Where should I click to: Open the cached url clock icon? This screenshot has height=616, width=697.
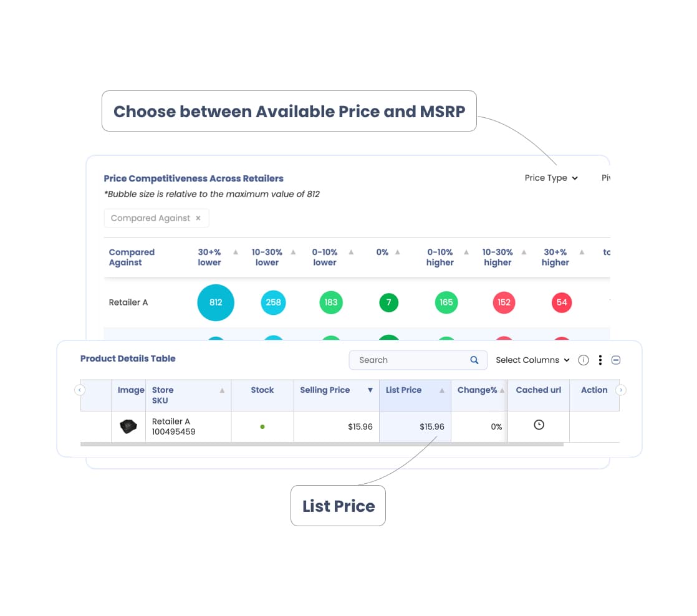tap(539, 425)
